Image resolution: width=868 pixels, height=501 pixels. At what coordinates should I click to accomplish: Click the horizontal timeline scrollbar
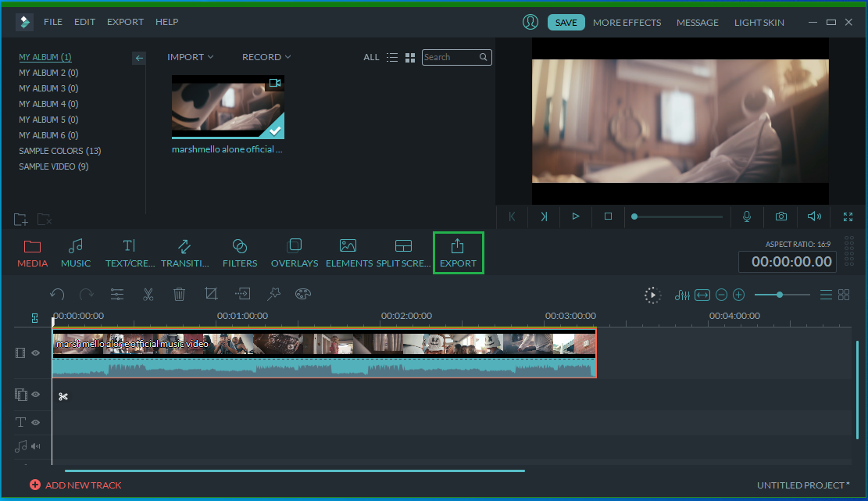pyautogui.click(x=295, y=471)
